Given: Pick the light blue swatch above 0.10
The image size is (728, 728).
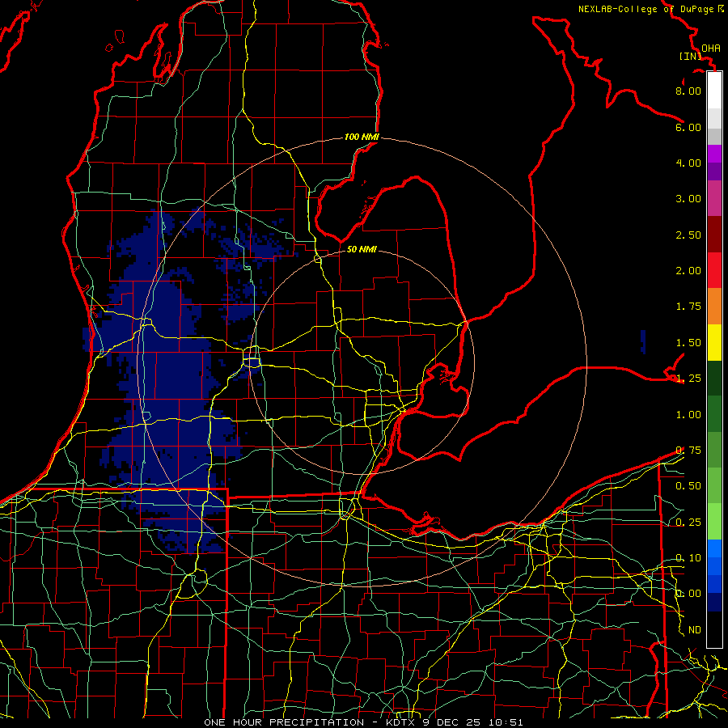Looking at the screenshot, I should (x=714, y=548).
